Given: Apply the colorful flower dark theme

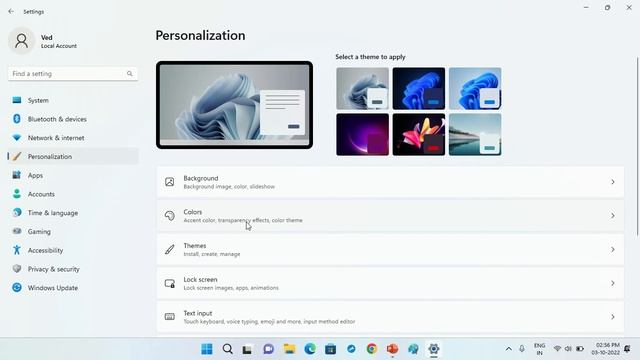Looking at the screenshot, I should 419,134.
